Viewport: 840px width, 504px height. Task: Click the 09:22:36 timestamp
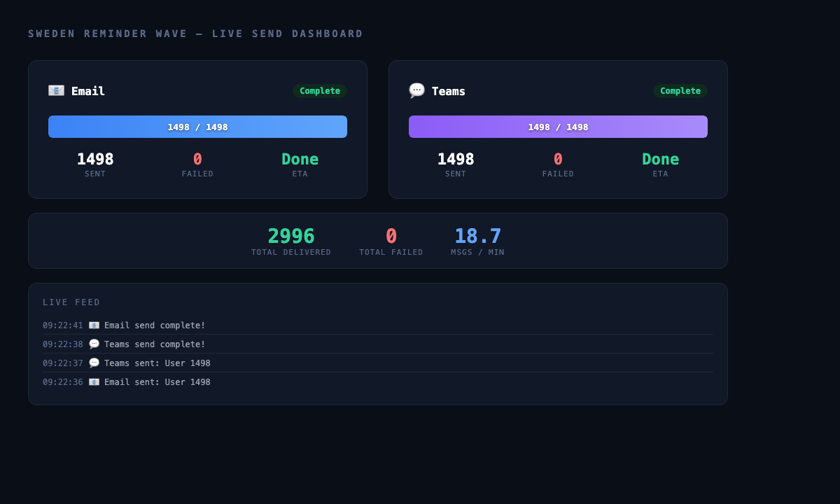point(63,382)
